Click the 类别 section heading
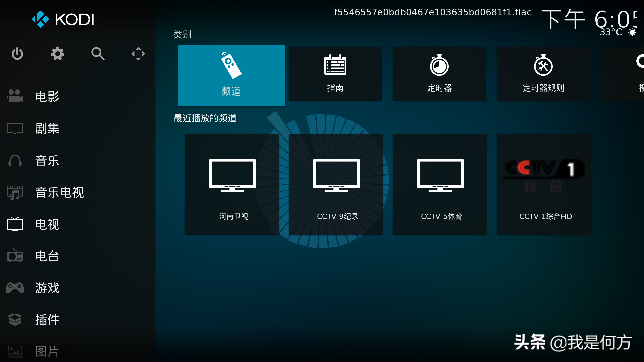 click(182, 34)
